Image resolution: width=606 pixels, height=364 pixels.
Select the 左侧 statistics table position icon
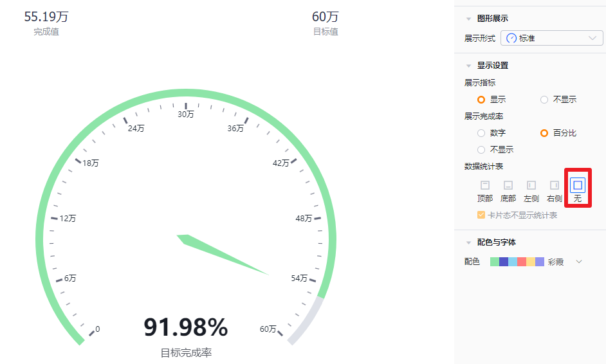531,185
